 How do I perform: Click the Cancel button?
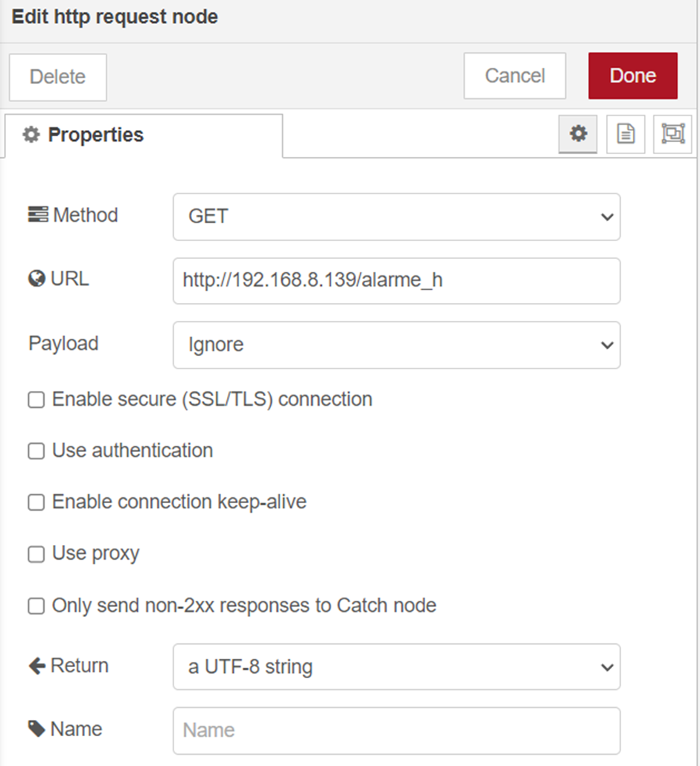515,76
